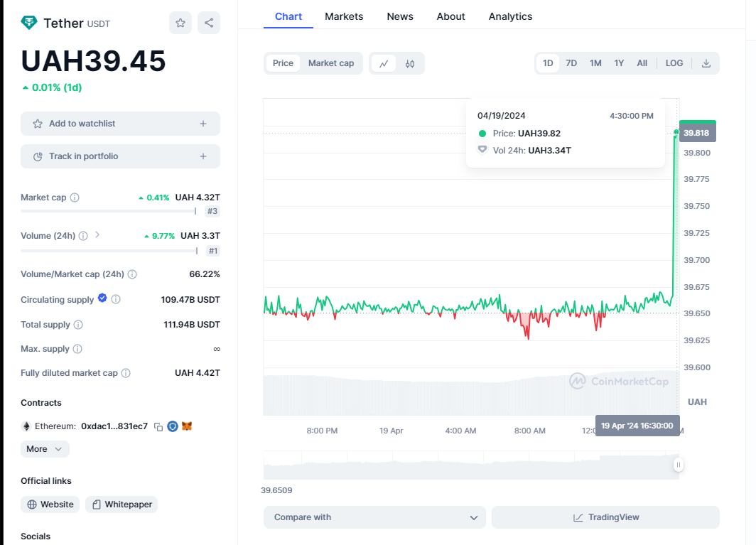Image resolution: width=756 pixels, height=545 pixels.
Task: Toggle chart to Price mode
Action: click(x=283, y=63)
